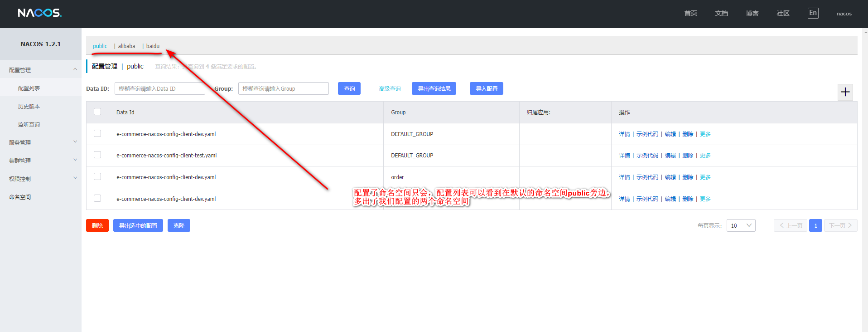The width and height of the screenshot is (868, 332).
Task: Click the plus icon to create configuration
Action: tap(845, 92)
